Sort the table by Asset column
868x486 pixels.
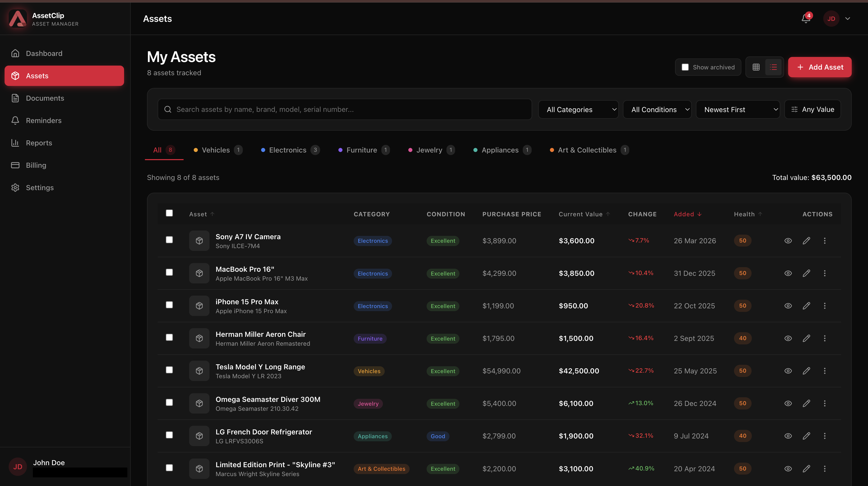pos(202,214)
